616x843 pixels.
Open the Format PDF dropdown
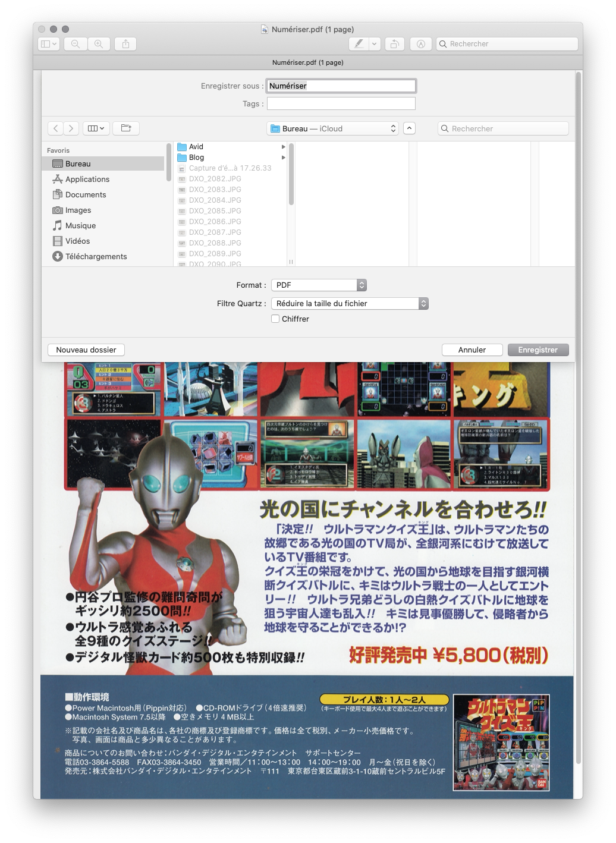(319, 285)
